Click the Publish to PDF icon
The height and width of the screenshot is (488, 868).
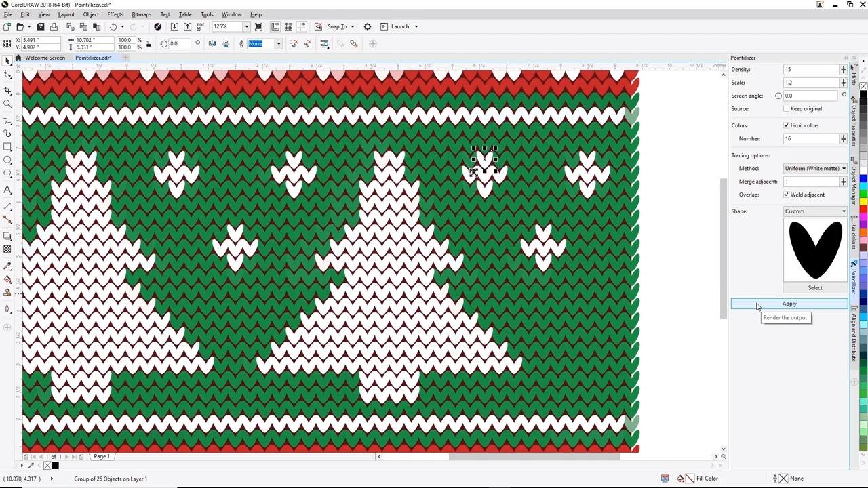coord(200,26)
